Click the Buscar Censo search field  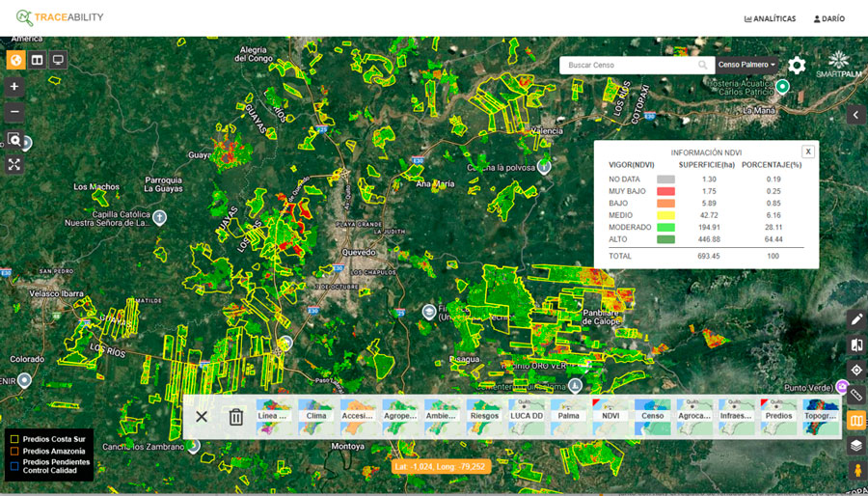click(x=632, y=66)
